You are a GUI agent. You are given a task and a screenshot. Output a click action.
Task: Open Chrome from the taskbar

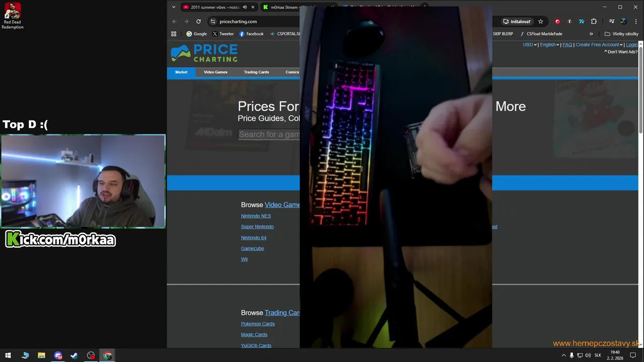108,355
